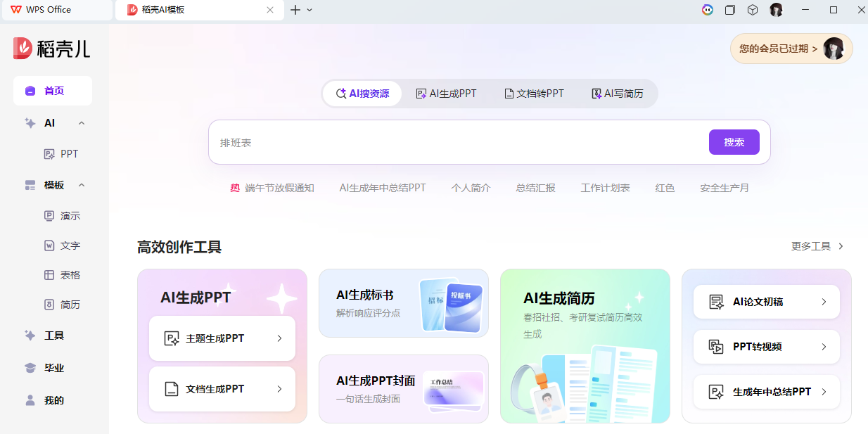Click the 个人简介 suggestion
Screen dimensions: 868x434
pos(471,188)
